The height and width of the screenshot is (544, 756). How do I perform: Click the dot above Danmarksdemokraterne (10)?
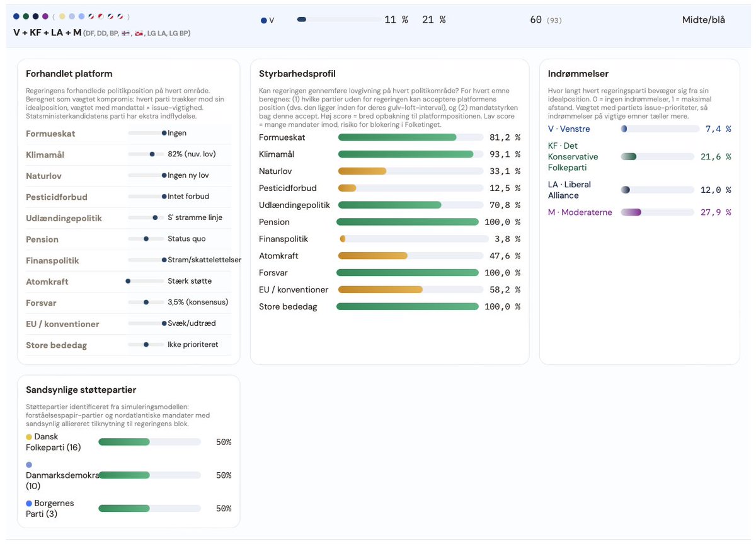(x=29, y=464)
